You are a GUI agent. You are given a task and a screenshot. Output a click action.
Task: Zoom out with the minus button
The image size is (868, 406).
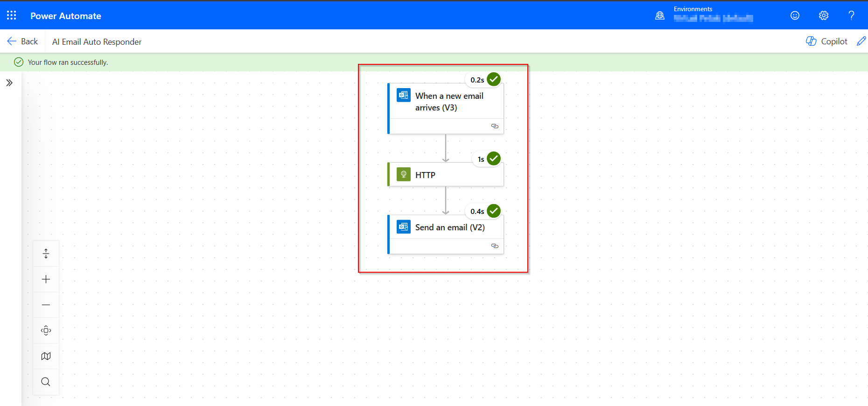click(46, 305)
